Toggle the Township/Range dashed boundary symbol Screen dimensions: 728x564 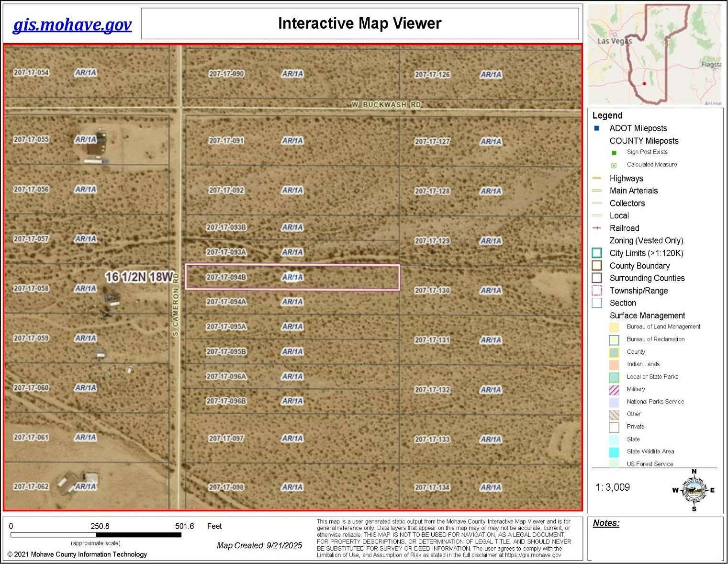pyautogui.click(x=596, y=290)
